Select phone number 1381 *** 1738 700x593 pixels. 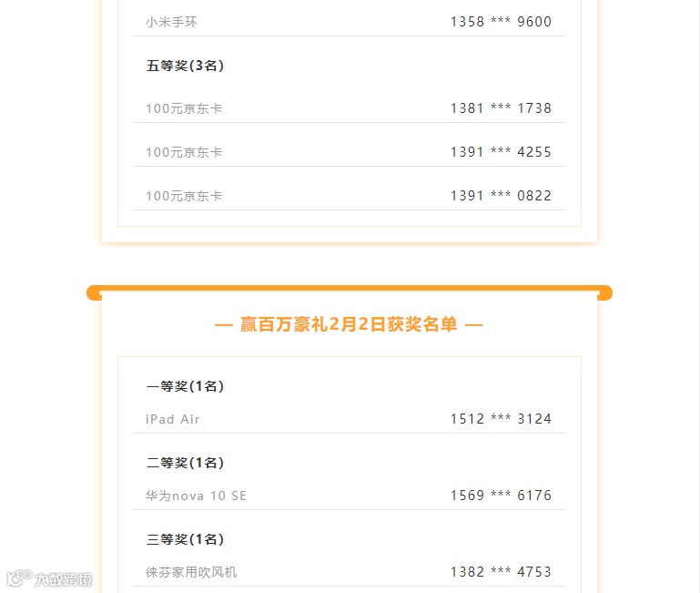[501, 108]
